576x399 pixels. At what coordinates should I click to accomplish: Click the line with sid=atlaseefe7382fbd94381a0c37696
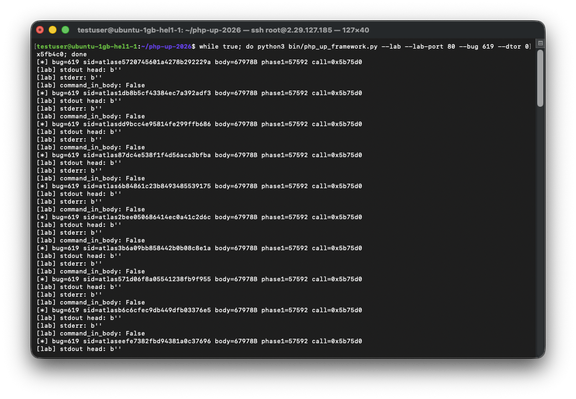[x=199, y=341]
